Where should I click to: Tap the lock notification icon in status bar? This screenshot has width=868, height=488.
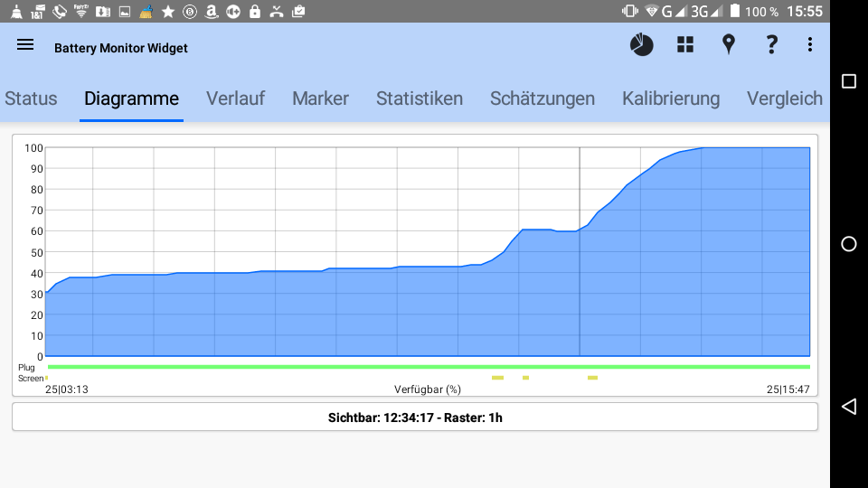[255, 11]
